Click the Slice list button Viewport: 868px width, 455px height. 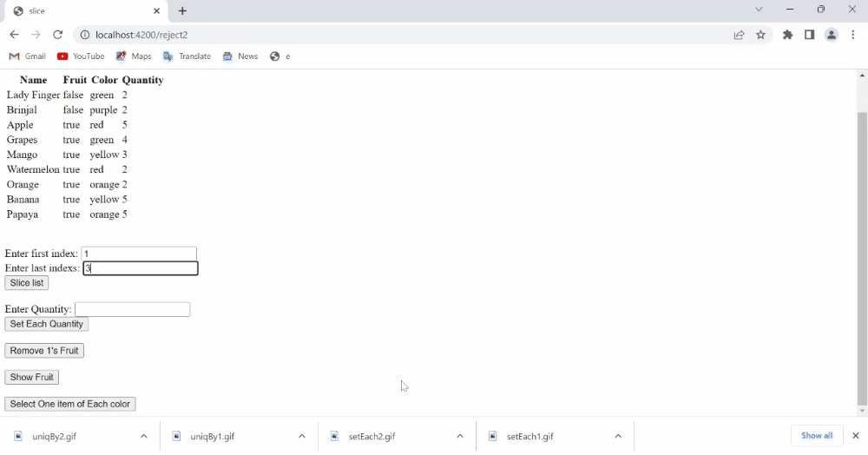tap(27, 283)
